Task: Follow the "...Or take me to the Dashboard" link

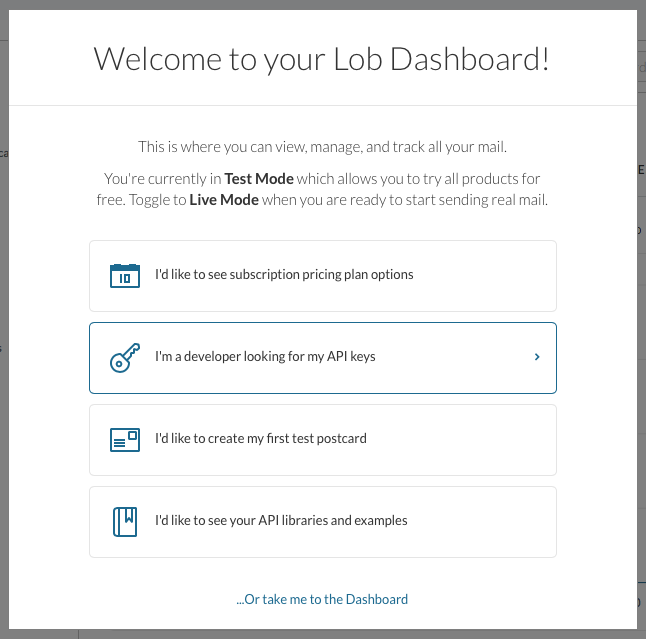Action: (x=322, y=599)
